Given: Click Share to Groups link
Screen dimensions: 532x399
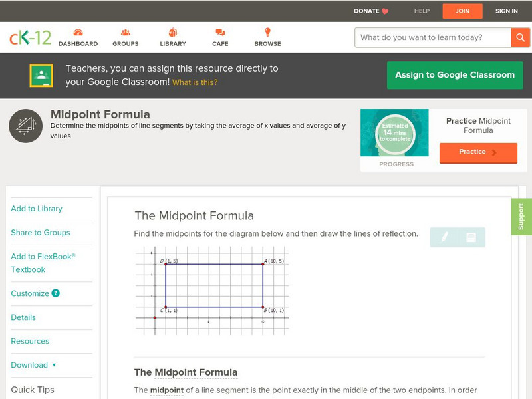Looking at the screenshot, I should (41, 233).
